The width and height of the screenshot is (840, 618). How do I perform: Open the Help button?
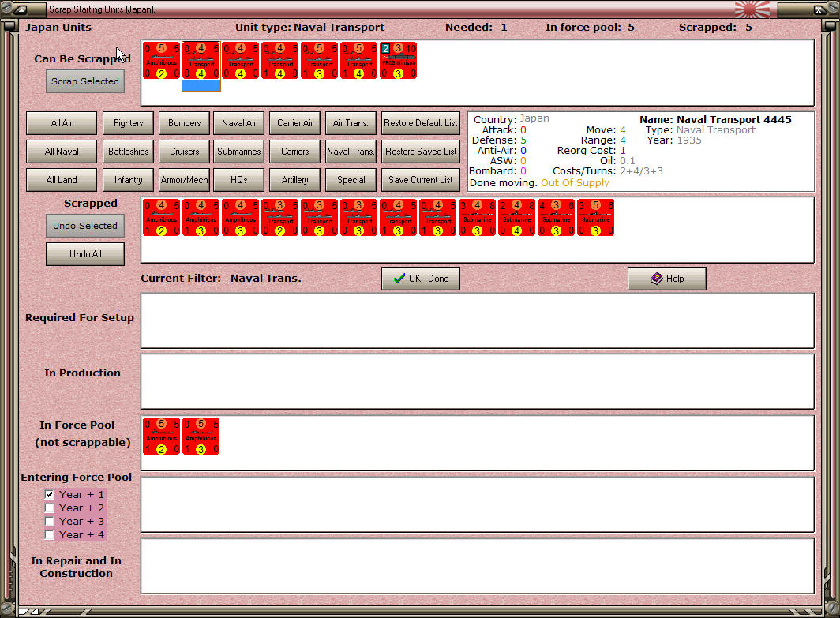click(x=667, y=279)
